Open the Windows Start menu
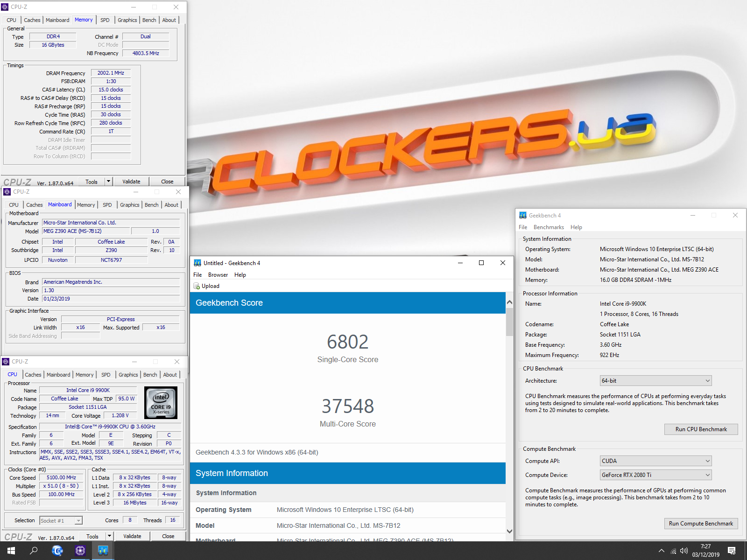747x560 pixels. 11,551
